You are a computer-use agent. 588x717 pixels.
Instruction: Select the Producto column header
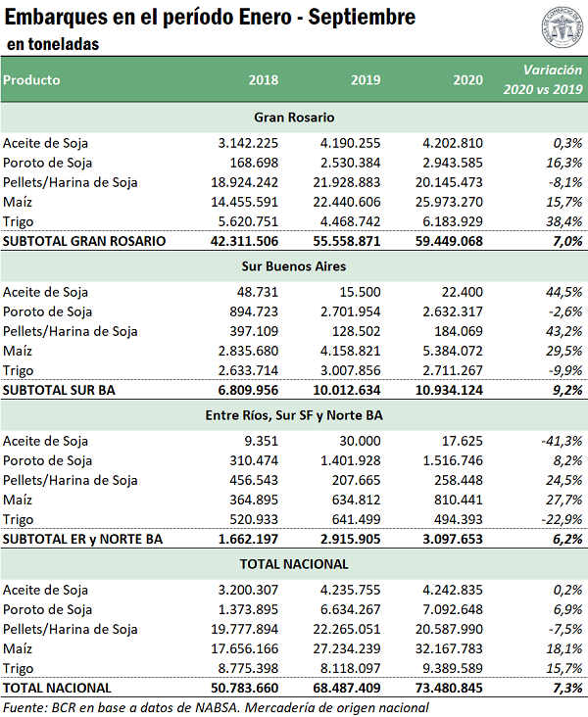click(32, 80)
